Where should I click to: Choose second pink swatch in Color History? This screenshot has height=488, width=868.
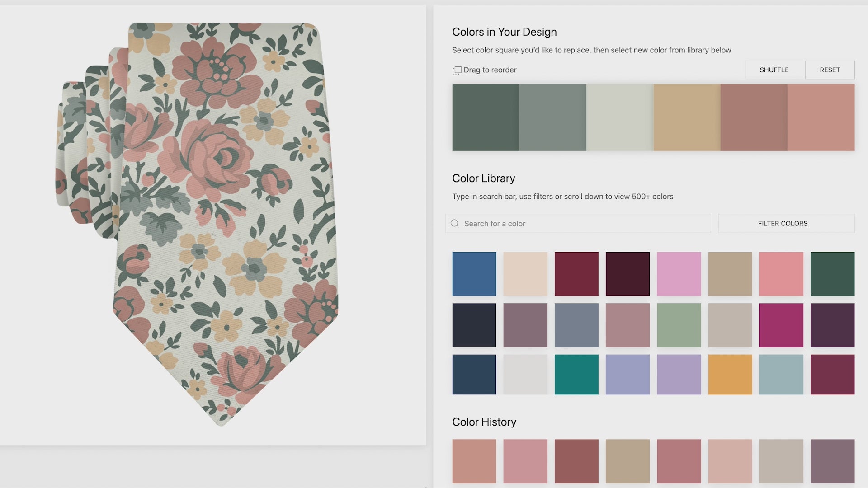point(525,461)
